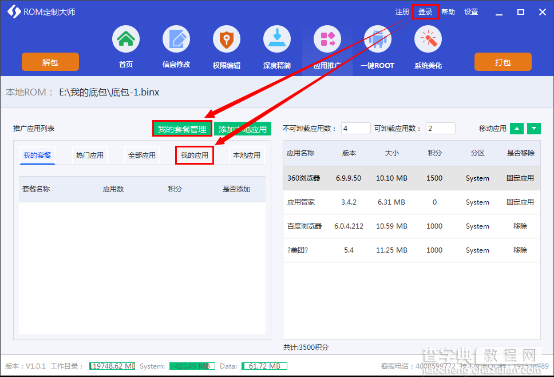The width and height of the screenshot is (554, 377).
Task: Click the 是否添加 column header
Action: pos(236,189)
